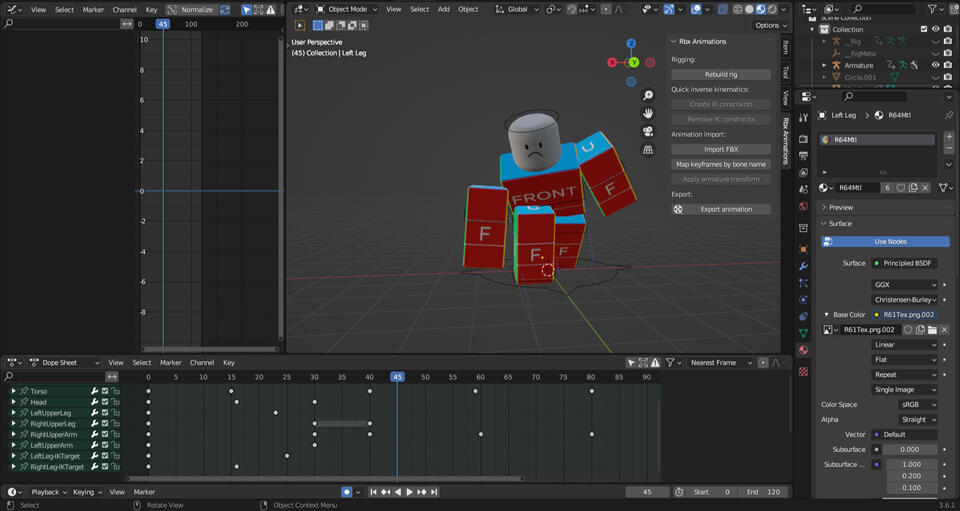Open the Rbx Animations sidebar tab

pos(786,140)
